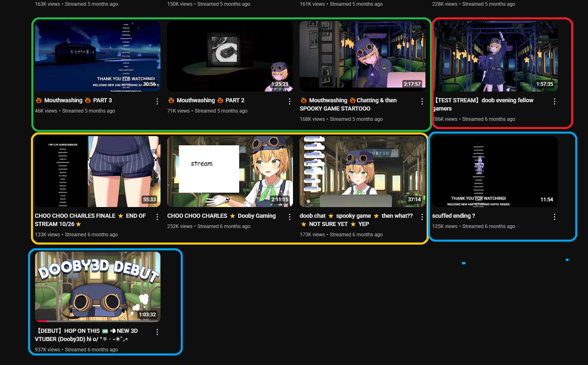The image size is (588, 365).
Task: Click the 2:17:57 duration badge
Action: 412,84
